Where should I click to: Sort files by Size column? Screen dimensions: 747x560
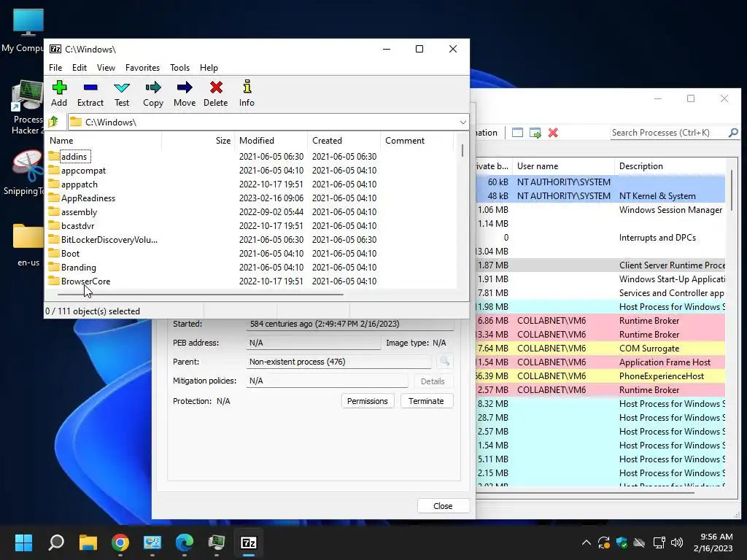[x=198, y=141]
